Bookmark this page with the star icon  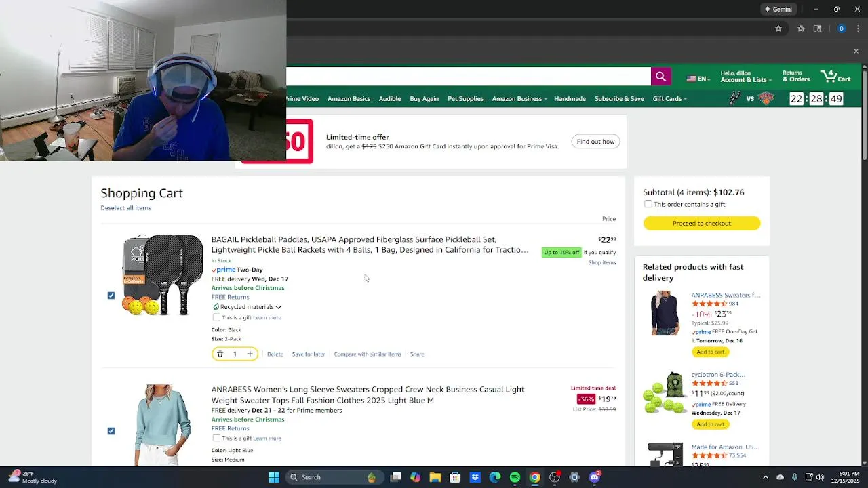point(778,28)
